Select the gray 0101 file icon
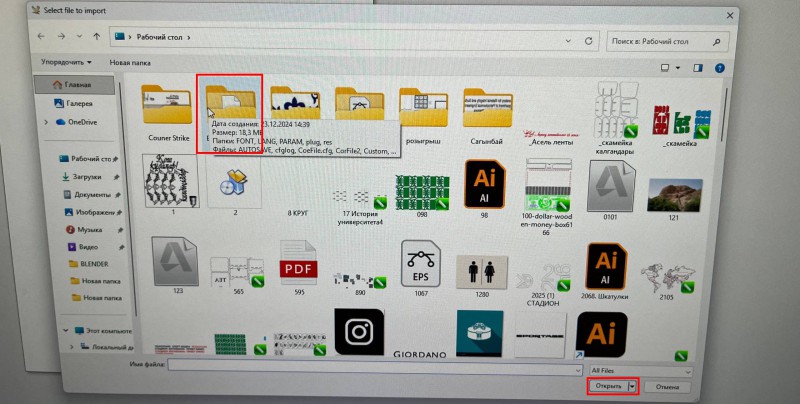 (x=610, y=190)
